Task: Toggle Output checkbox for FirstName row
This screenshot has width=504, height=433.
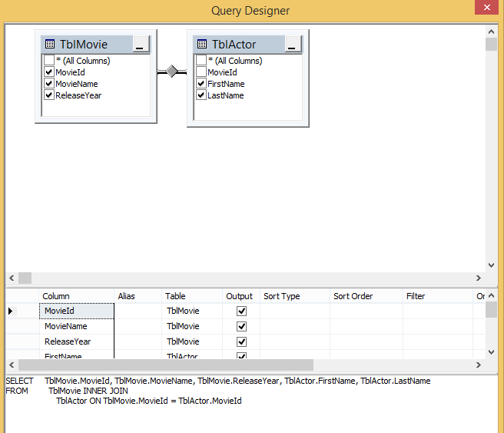Action: [241, 355]
